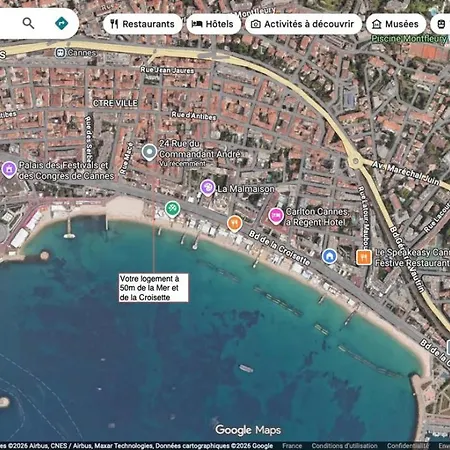The height and width of the screenshot is (450, 450).
Task: Open Le Speakeasy restaurant orange marker
Action: [364, 257]
